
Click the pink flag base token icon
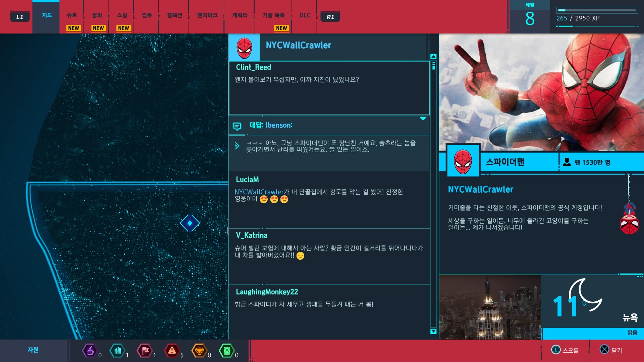(145, 351)
